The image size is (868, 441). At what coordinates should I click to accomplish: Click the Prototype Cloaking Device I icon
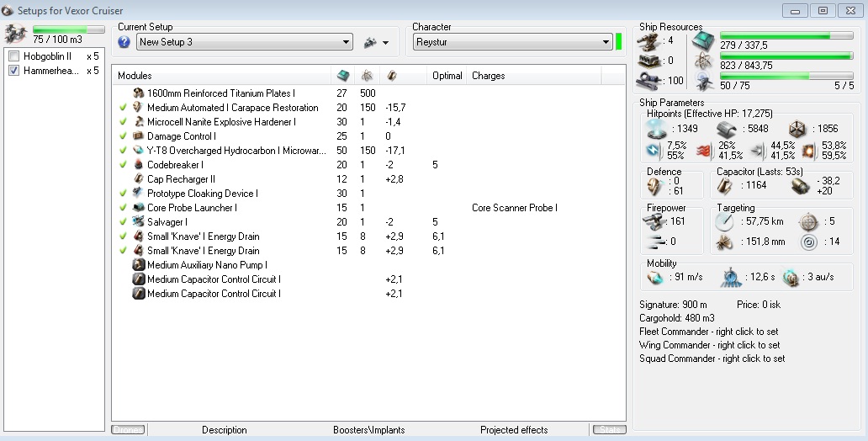tap(139, 194)
